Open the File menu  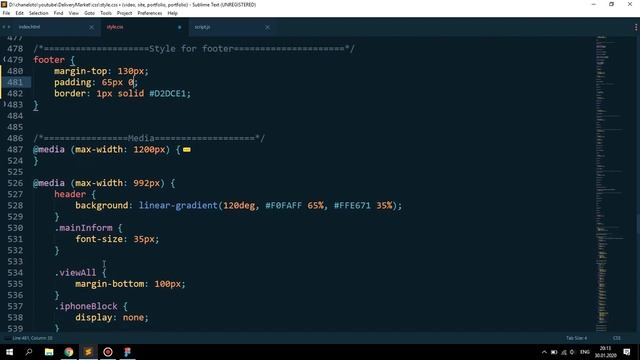pos(6,13)
